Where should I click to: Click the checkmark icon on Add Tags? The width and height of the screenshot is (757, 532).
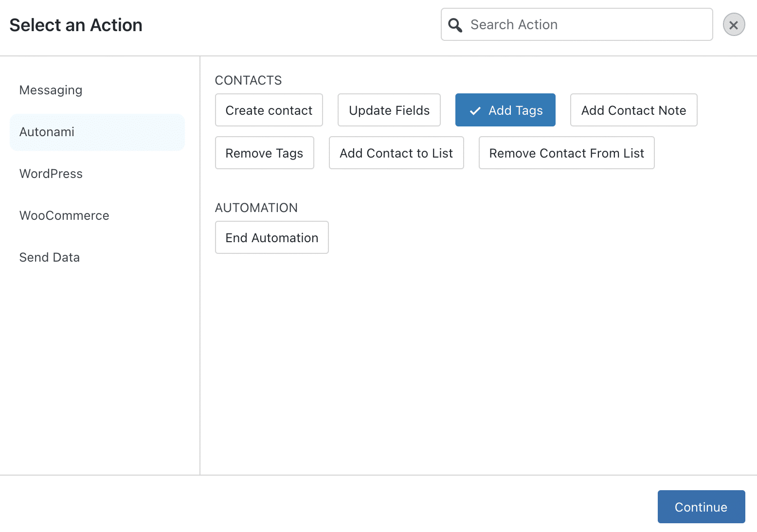475,111
